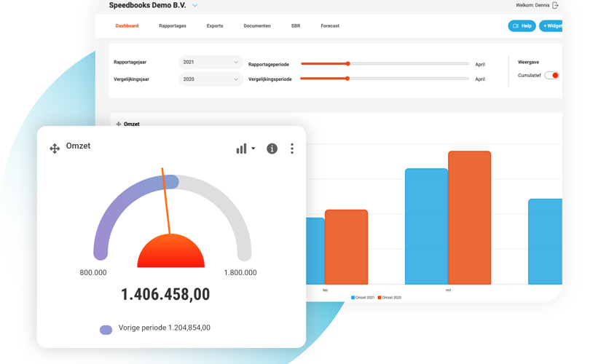Click the Welkom: Dennis text
Viewport: 590px width, 364px height.
(532, 5)
